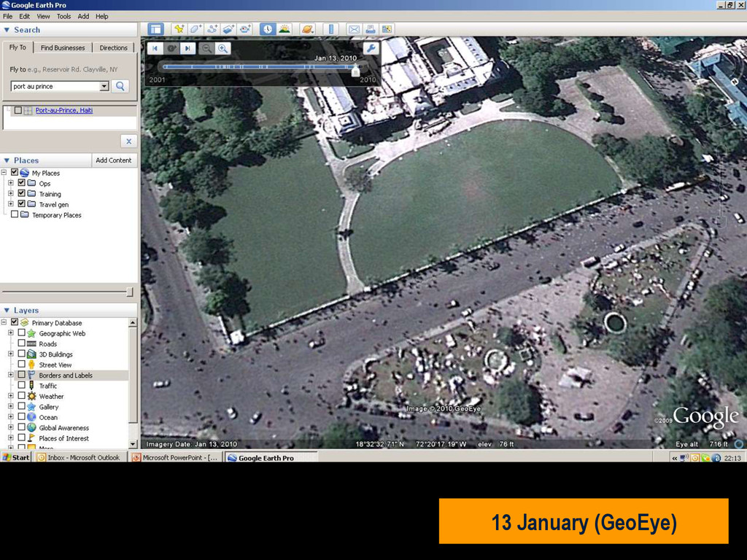Open time slider options wrench
747x560 pixels.
point(371,48)
